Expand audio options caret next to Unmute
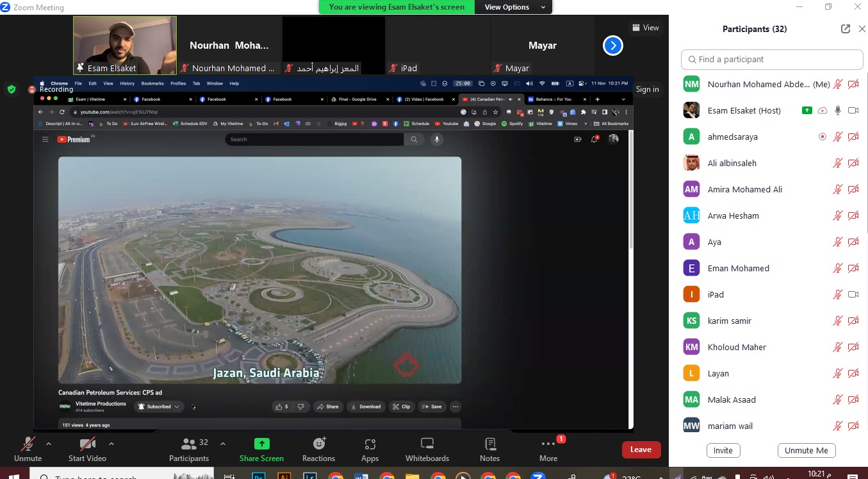 (48, 443)
